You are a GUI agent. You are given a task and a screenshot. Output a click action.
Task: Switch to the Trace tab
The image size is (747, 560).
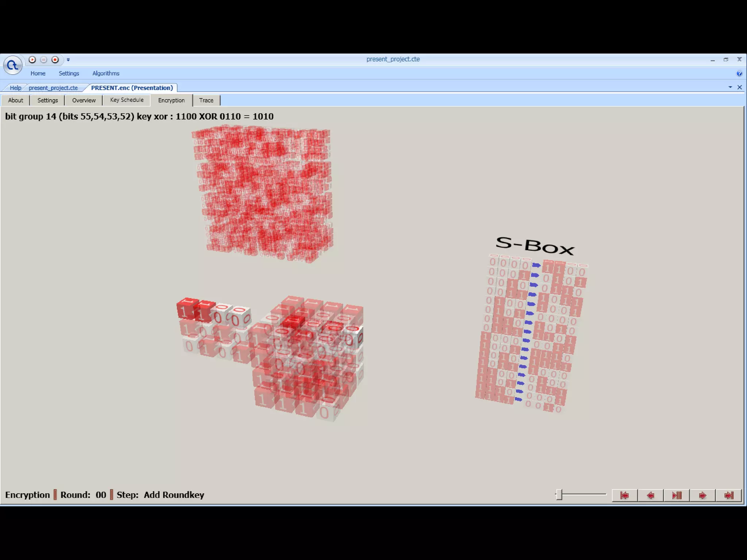[206, 100]
